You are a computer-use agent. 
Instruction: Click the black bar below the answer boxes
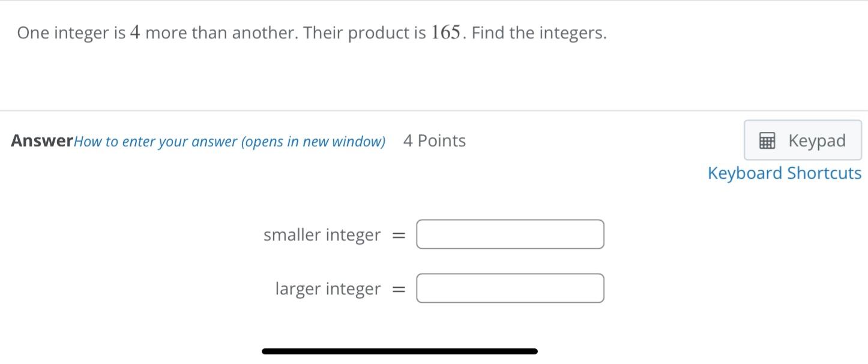[398, 350]
